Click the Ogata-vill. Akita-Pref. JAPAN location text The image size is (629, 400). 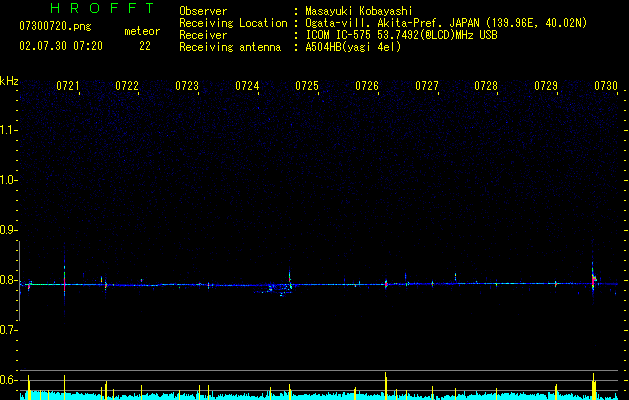tap(446, 23)
